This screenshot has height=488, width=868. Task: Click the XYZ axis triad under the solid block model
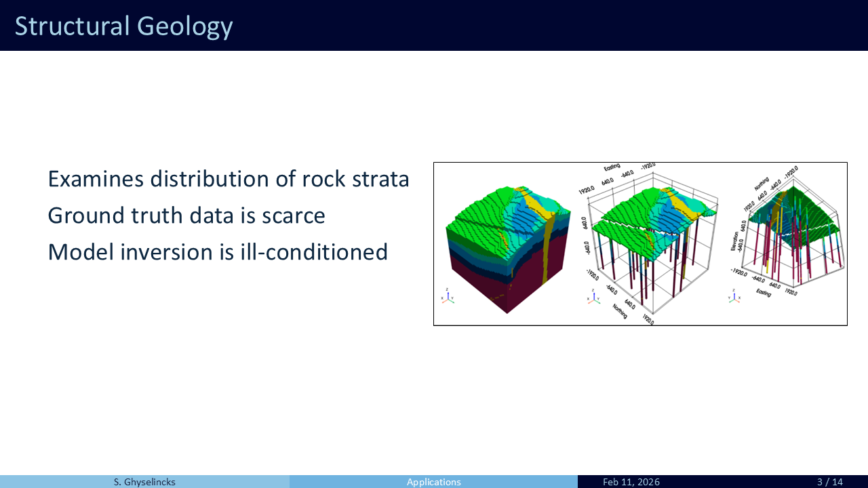pos(448,297)
